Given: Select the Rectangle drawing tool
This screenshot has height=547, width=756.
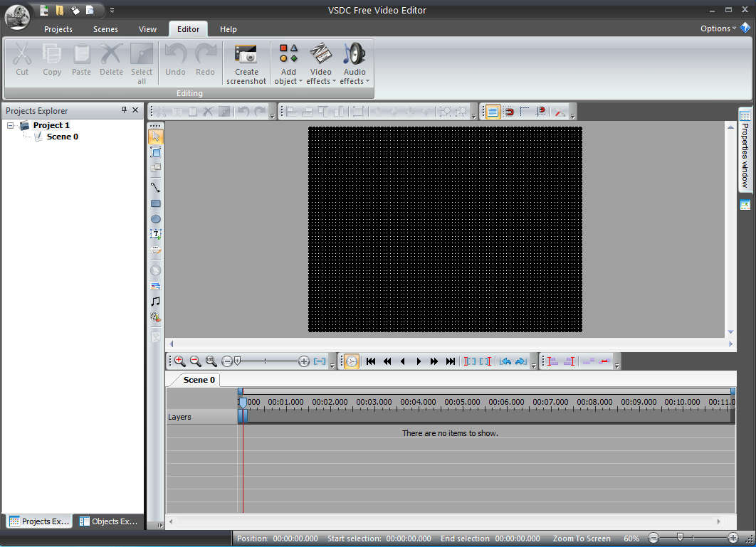Looking at the screenshot, I should click(x=156, y=203).
